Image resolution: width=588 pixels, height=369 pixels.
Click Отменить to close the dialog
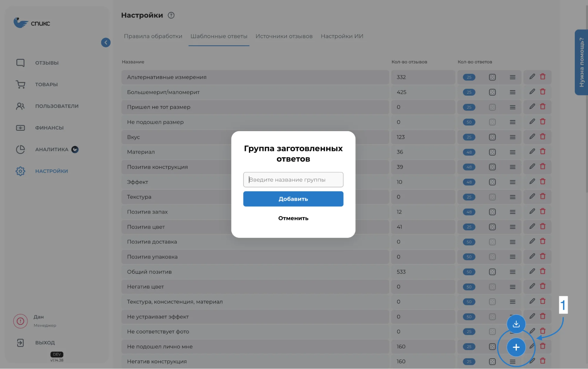[293, 218]
